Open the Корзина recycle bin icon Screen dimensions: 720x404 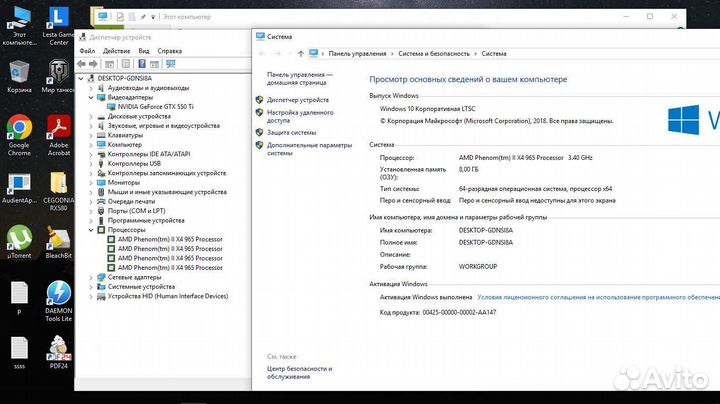[19, 77]
